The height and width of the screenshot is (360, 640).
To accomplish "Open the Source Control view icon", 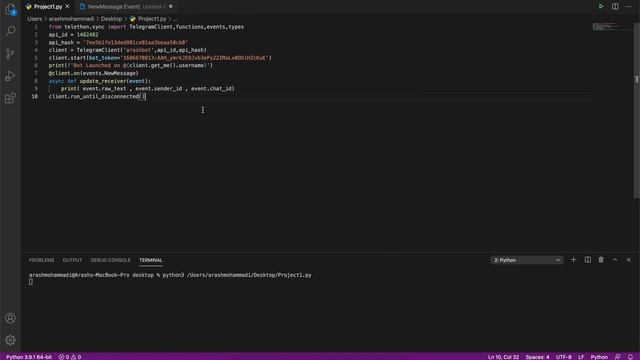I will [11, 53].
